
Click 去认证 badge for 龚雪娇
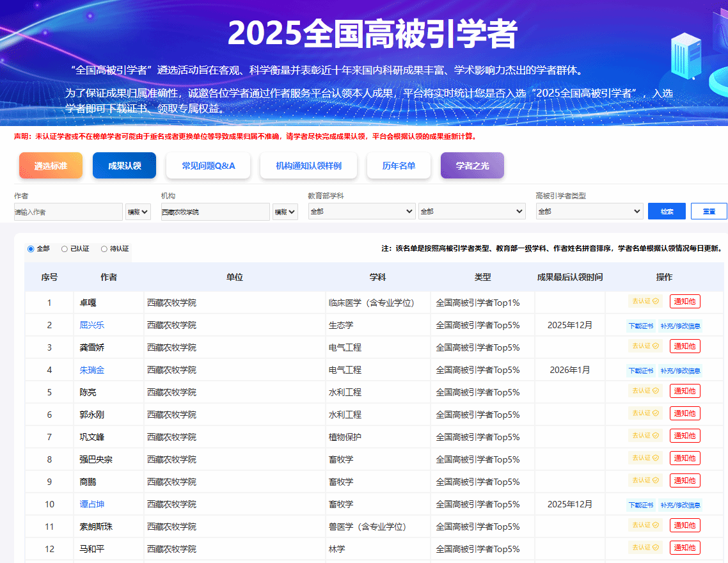(645, 346)
